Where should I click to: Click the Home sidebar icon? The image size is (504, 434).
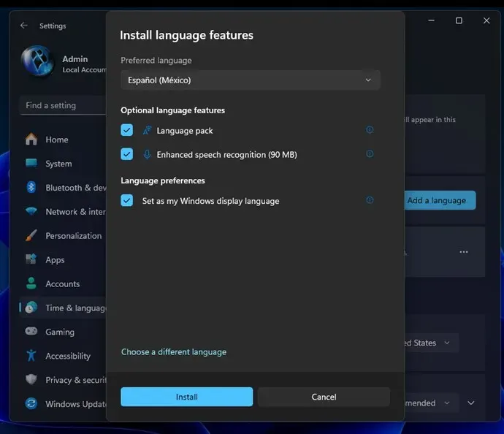[31, 140]
